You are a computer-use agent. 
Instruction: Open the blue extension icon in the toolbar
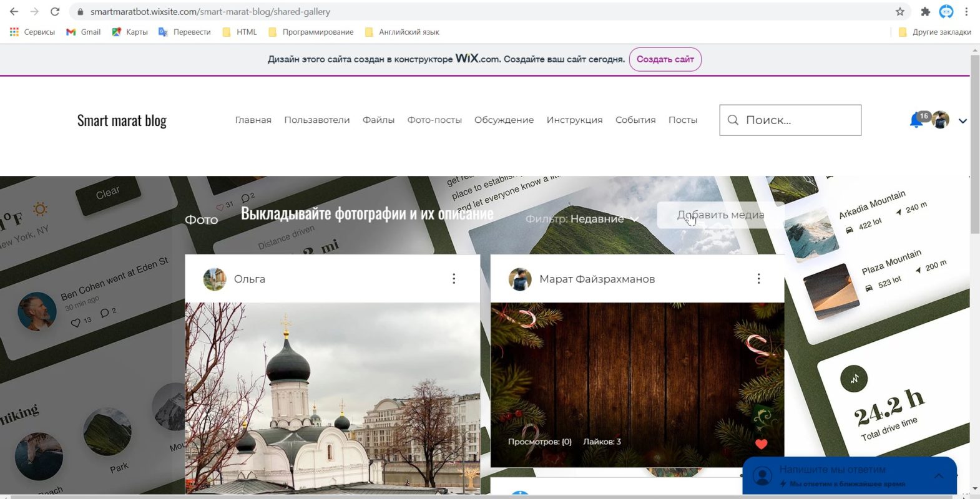pos(946,11)
